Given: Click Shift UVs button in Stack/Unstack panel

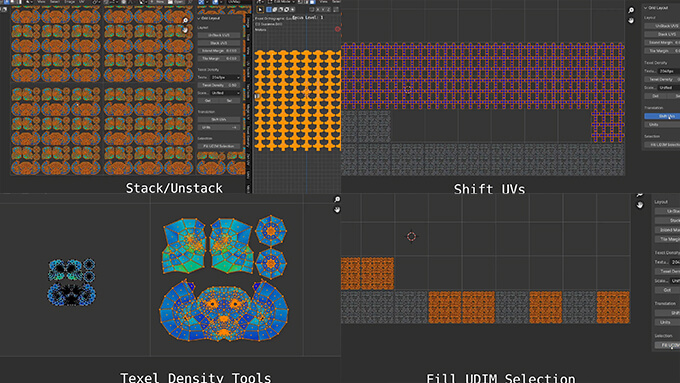Looking at the screenshot, I should 219,119.
